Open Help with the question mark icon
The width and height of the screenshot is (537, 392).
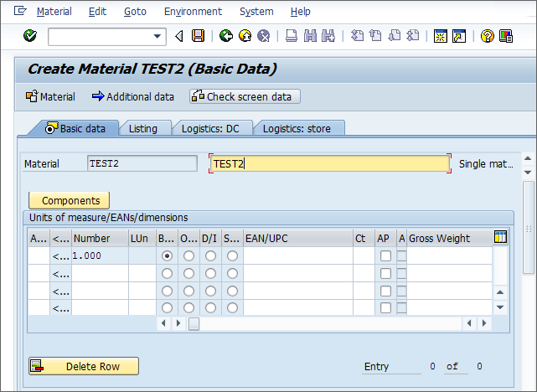click(x=487, y=36)
